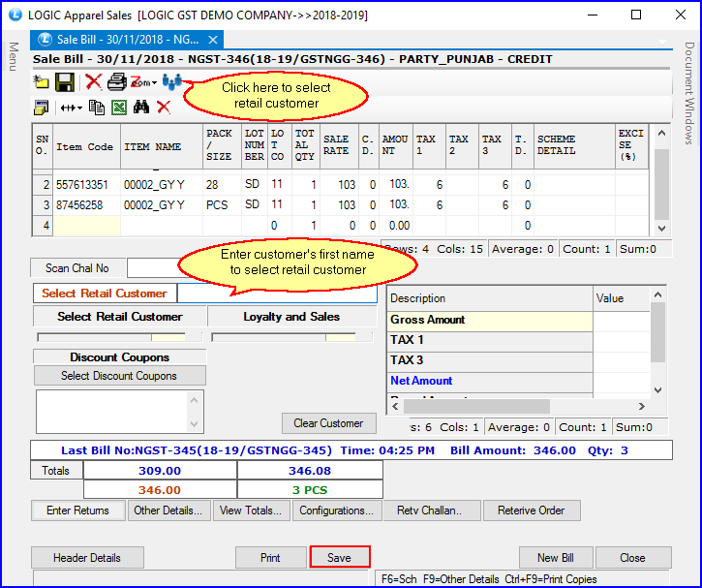
Task: Click the new bill folder icon in toolbar
Action: (42, 82)
